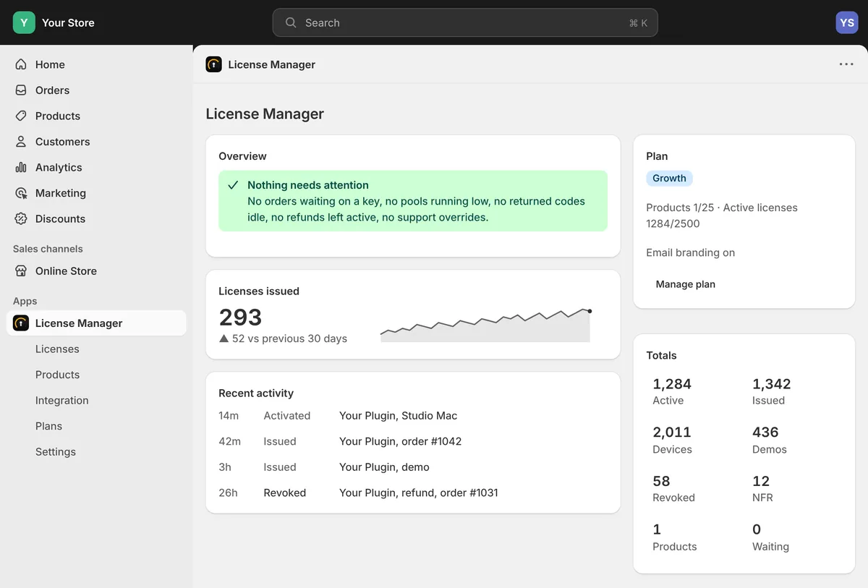Click '52 vs previous 30 days' text
Image resolution: width=868 pixels, height=588 pixels.
point(289,338)
